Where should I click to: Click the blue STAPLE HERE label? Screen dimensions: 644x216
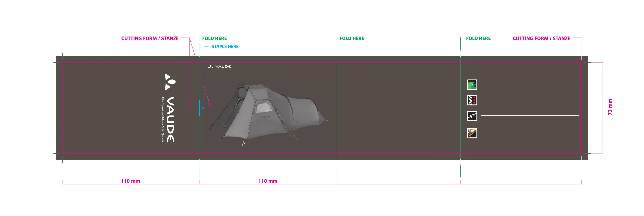[x=225, y=46]
